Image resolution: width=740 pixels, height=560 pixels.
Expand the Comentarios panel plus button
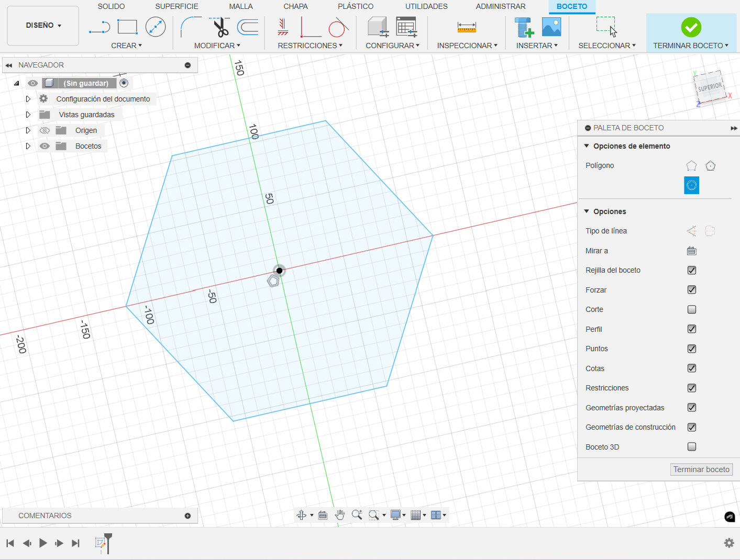click(187, 516)
